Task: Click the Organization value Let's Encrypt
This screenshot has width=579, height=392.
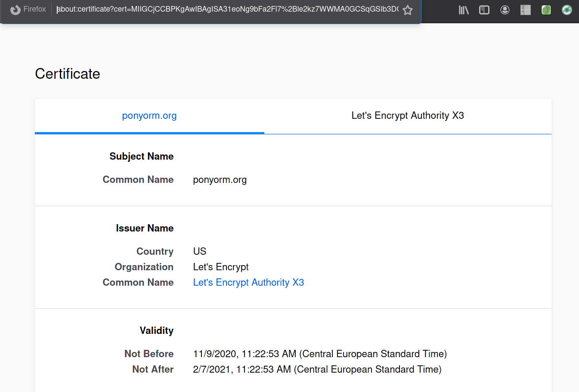Action: pos(221,267)
